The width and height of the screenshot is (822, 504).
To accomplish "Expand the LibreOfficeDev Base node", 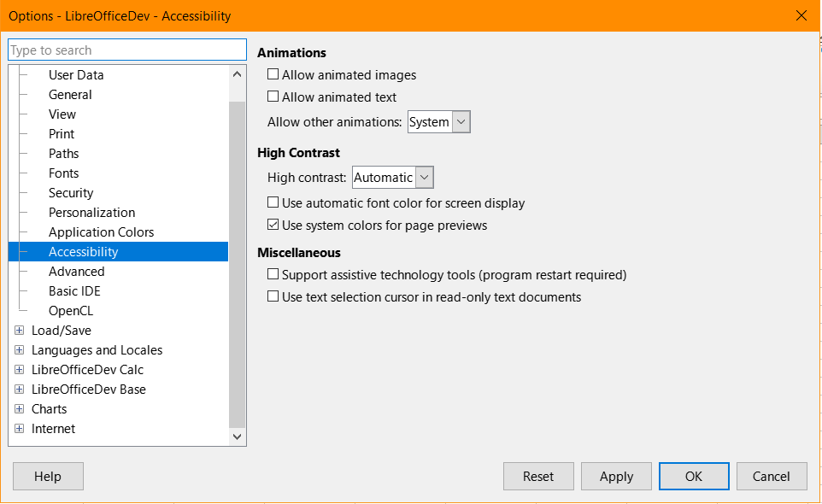I will [20, 390].
